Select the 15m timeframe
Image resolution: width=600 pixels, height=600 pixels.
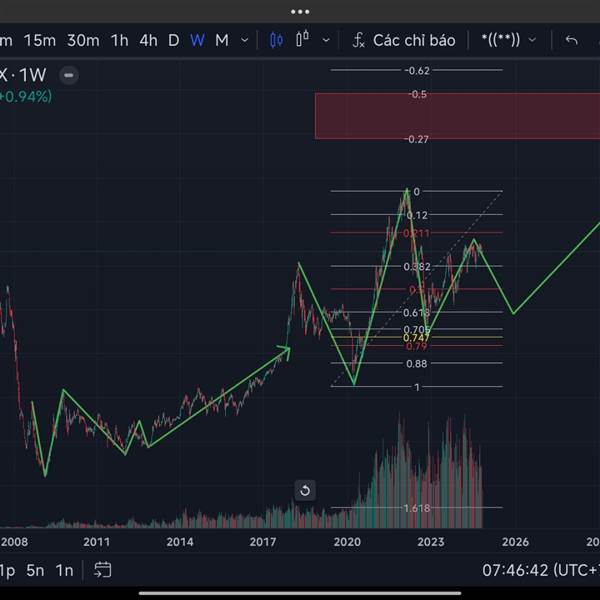40,40
